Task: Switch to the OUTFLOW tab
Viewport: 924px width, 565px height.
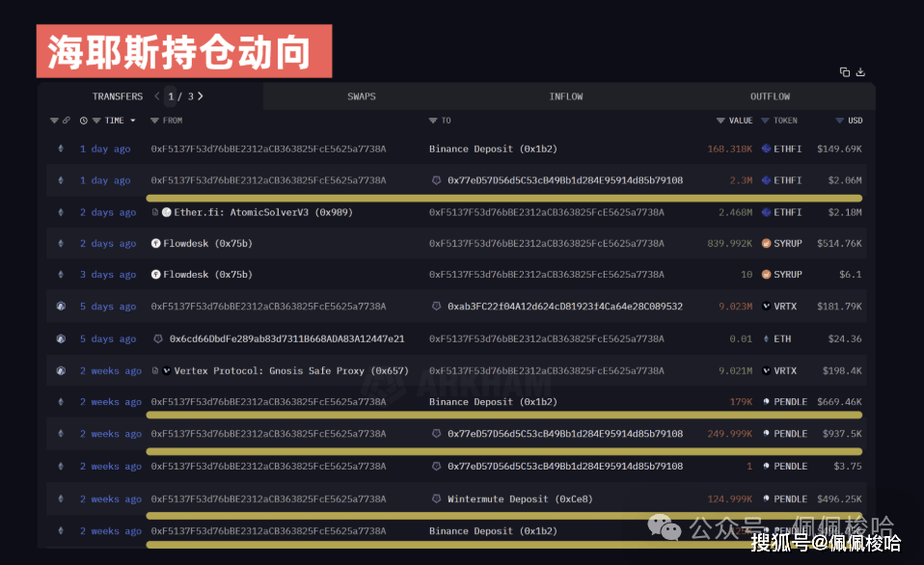Action: pos(770,96)
